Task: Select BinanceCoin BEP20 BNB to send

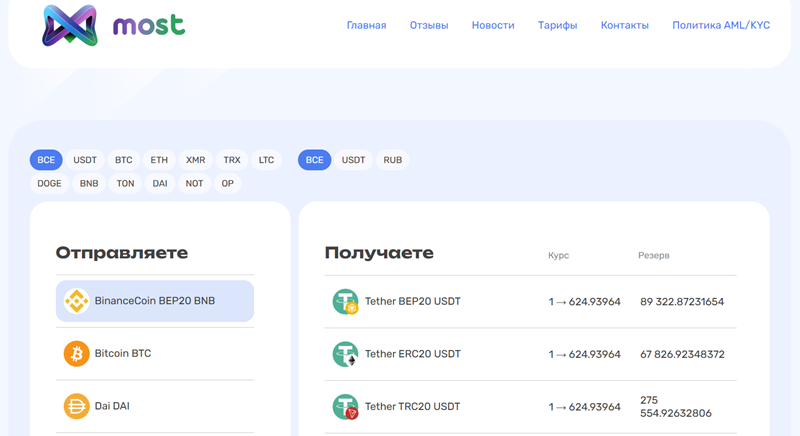Action: 155,301
